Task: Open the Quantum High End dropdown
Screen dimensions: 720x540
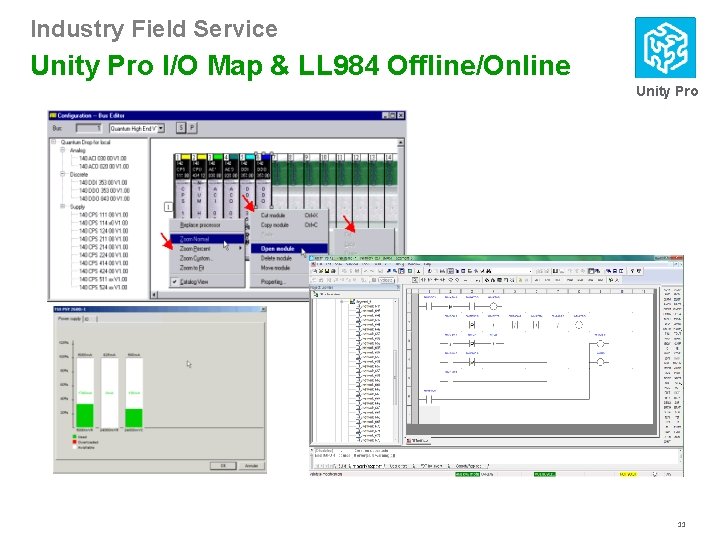Action: (x=161, y=129)
